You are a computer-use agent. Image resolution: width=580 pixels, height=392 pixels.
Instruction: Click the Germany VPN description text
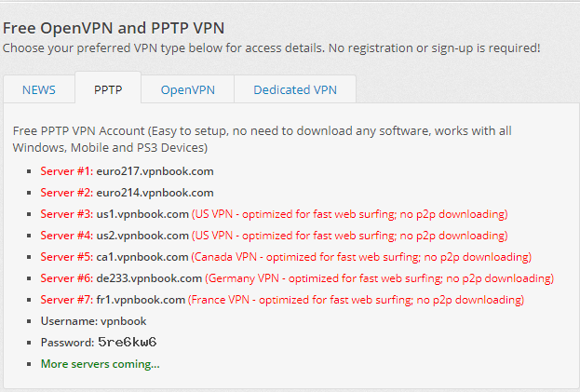380,278
